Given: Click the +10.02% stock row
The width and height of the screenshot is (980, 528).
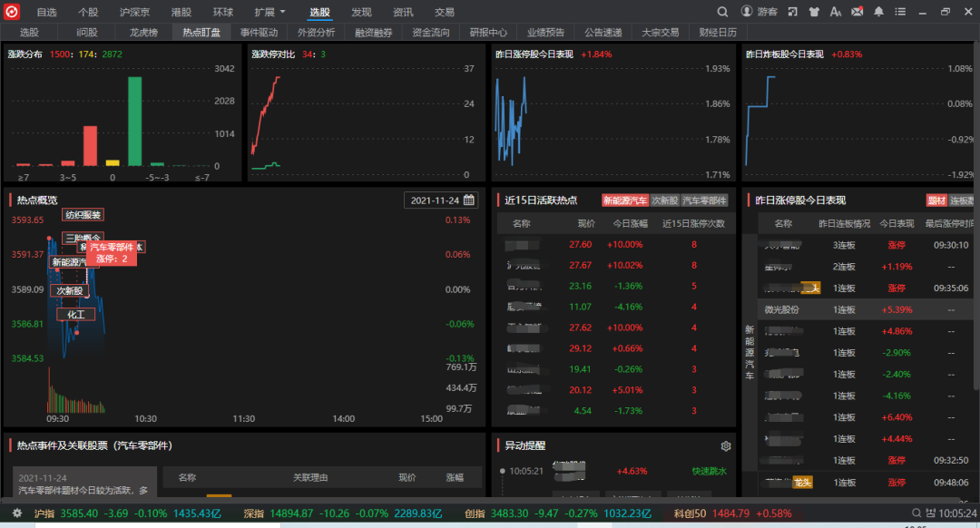Looking at the screenshot, I should pos(615,265).
